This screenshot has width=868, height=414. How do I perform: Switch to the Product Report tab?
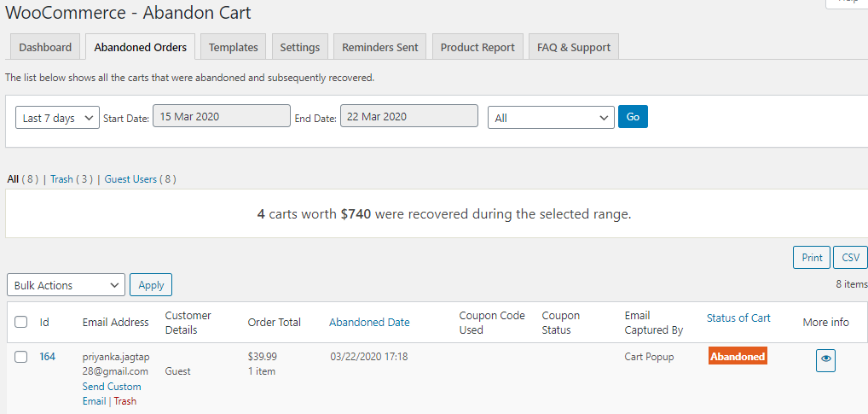coord(477,47)
